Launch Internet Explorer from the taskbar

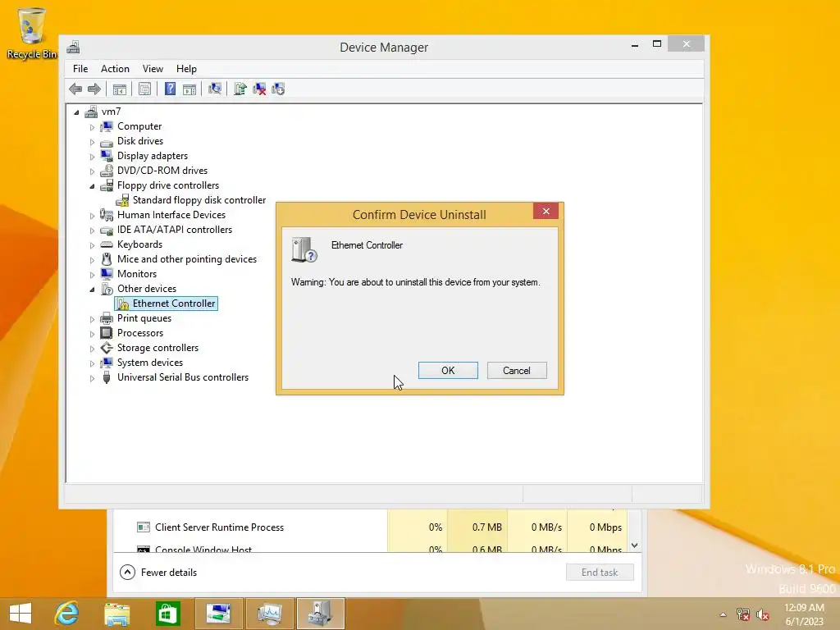[67, 614]
